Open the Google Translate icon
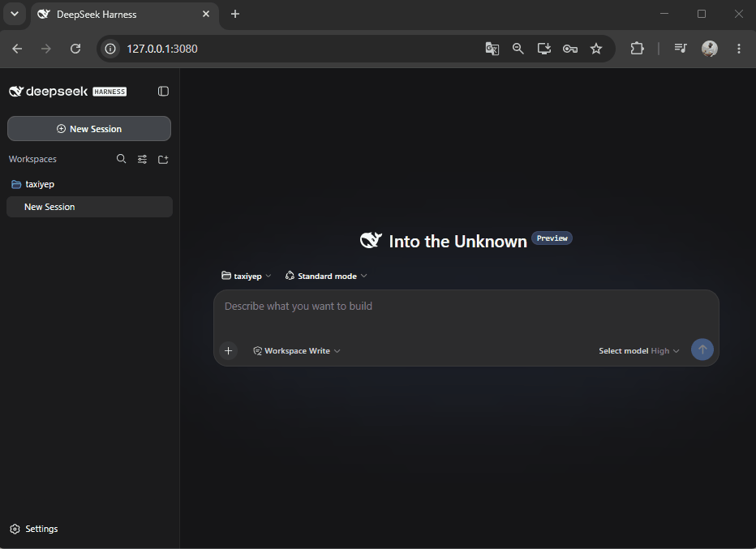Image resolution: width=756 pixels, height=549 pixels. pyautogui.click(x=492, y=49)
